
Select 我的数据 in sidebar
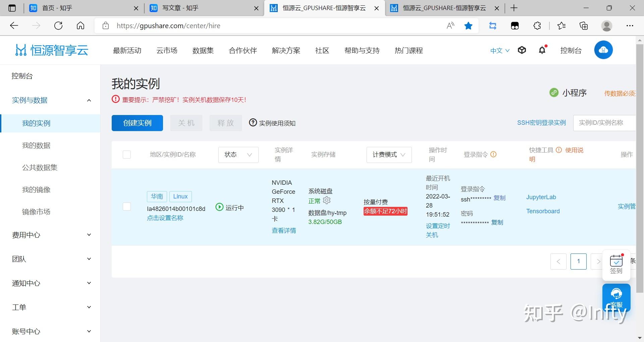(36, 146)
